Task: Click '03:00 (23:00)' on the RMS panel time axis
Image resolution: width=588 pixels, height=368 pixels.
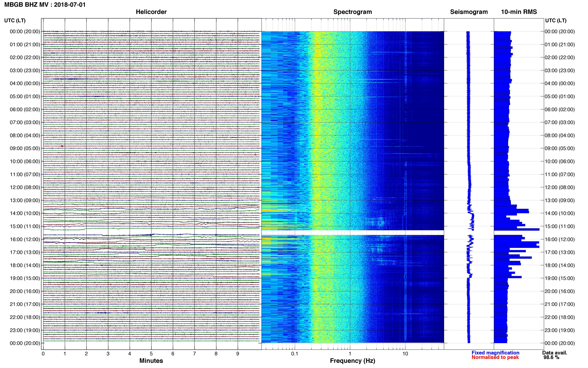Action: (560, 71)
